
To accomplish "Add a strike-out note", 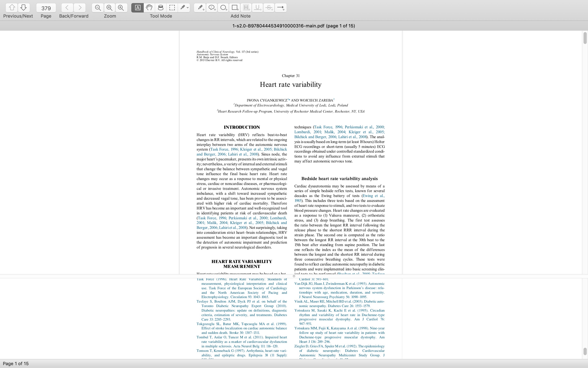I will point(269,8).
